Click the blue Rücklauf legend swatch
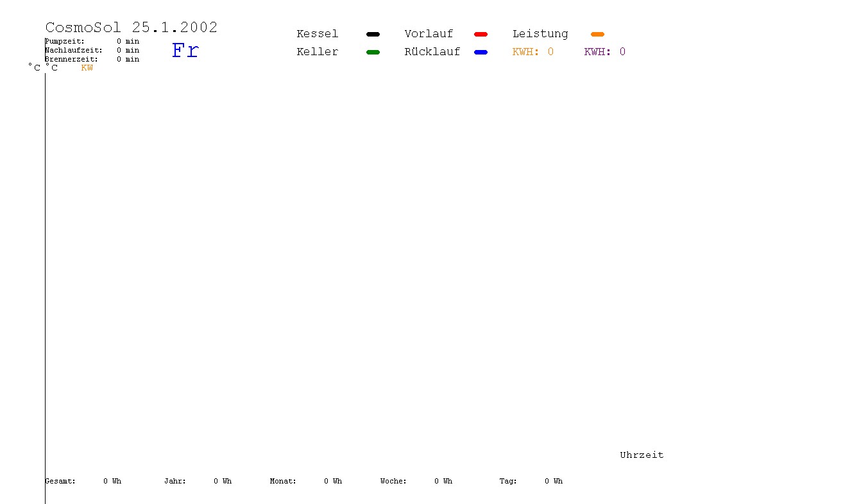The width and height of the screenshot is (843, 504). pos(481,52)
